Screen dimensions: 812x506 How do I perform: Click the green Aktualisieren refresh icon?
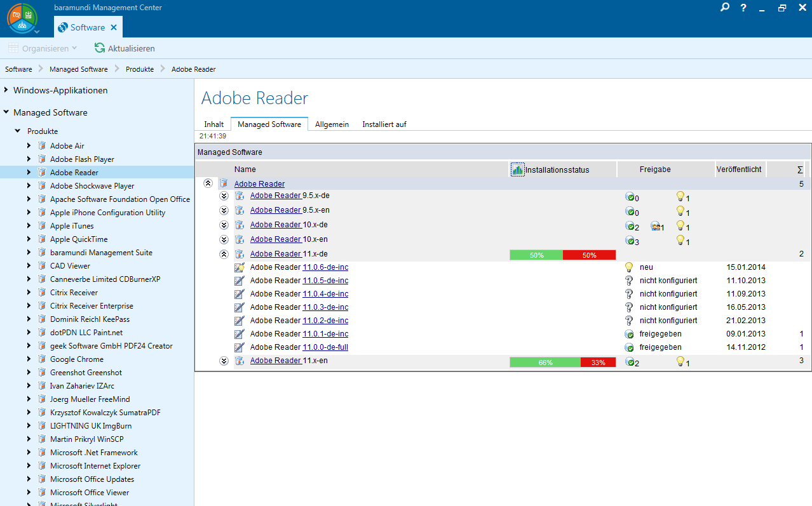pos(100,48)
